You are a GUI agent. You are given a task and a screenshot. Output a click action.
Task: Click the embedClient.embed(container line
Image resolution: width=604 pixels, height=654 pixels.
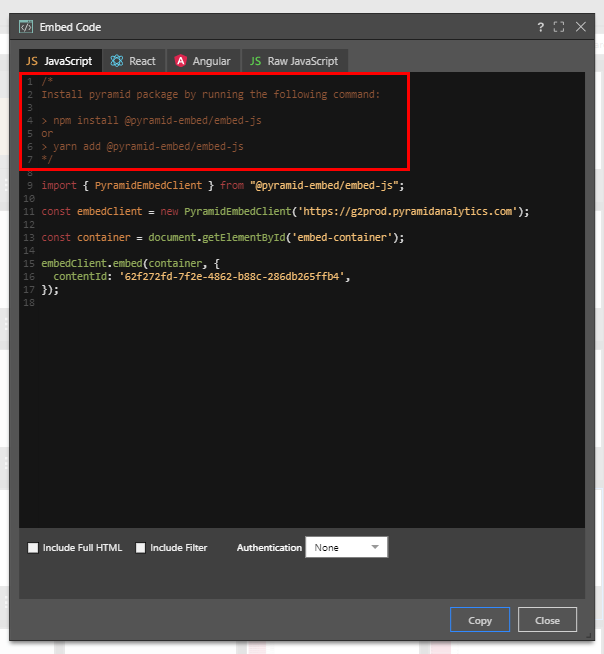[130, 263]
